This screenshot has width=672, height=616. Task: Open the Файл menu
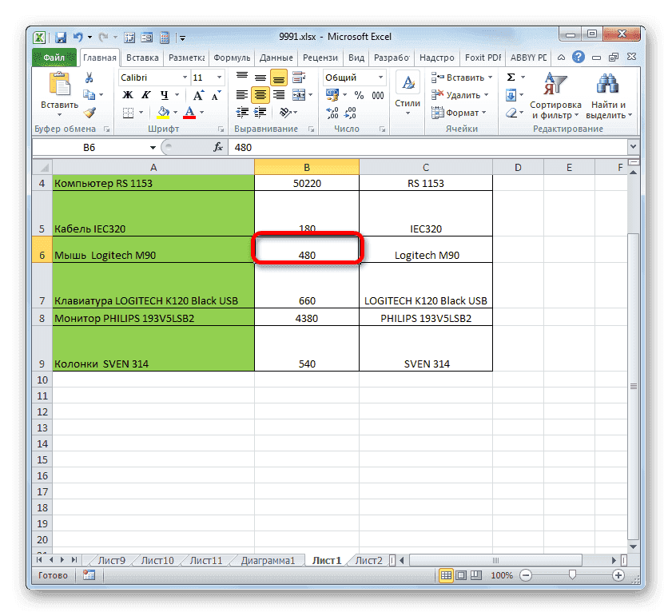pyautogui.click(x=56, y=57)
